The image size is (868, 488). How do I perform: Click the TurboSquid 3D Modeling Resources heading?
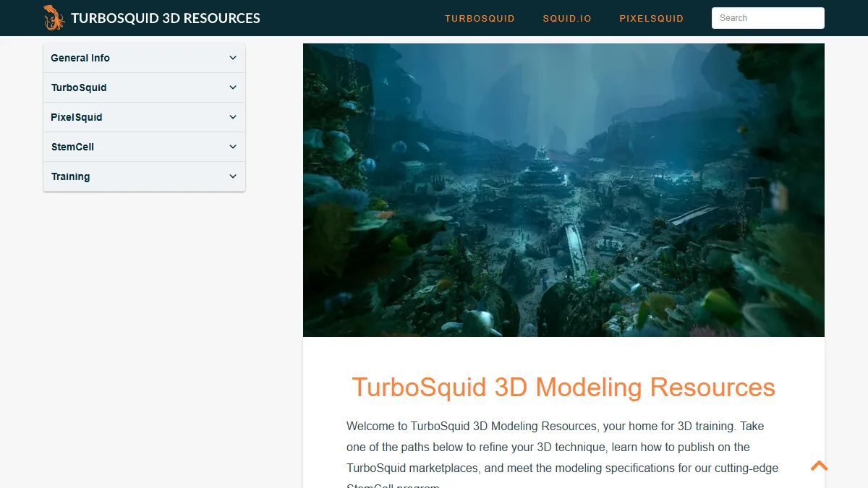tap(563, 388)
